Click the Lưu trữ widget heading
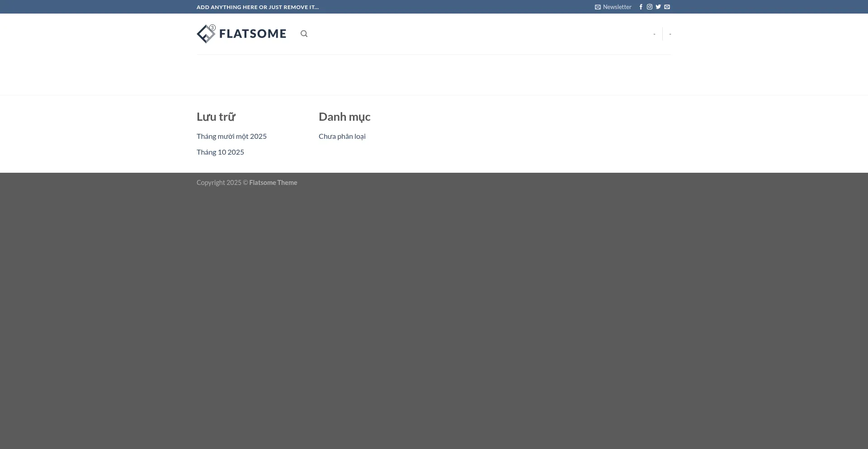 click(x=216, y=117)
